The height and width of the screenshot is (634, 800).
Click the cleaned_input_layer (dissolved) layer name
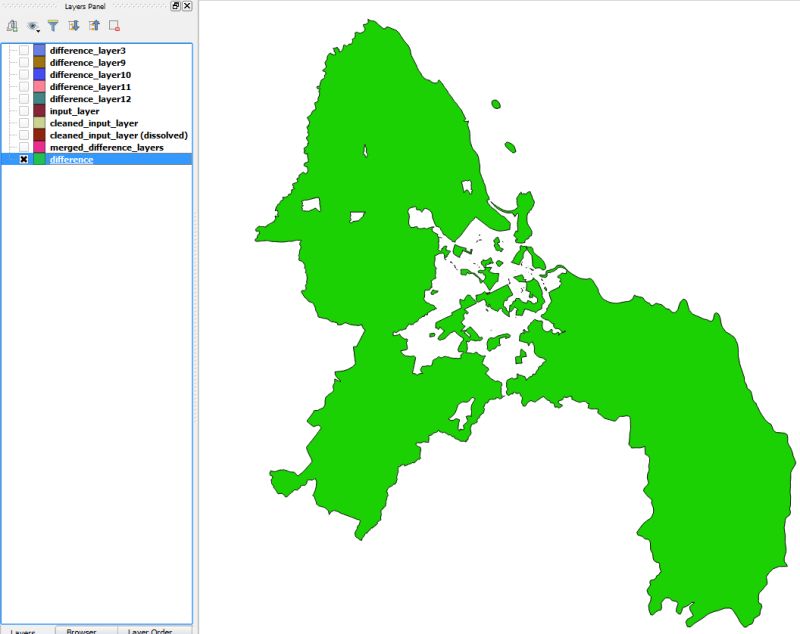[x=118, y=134]
